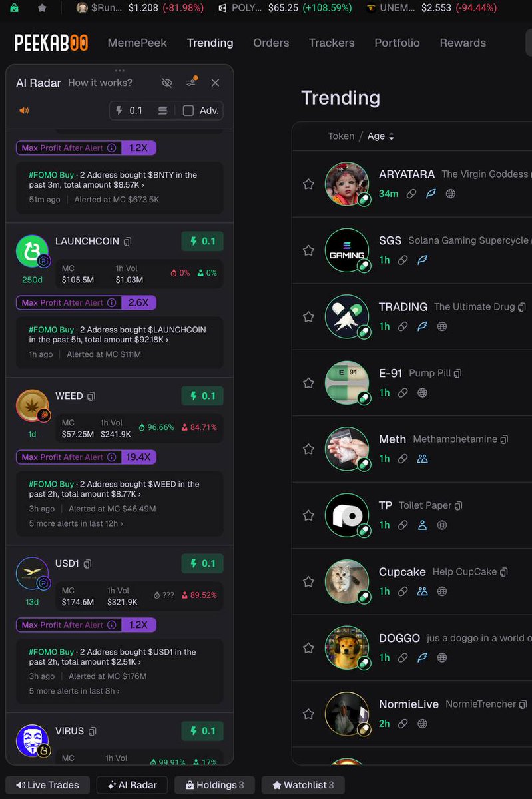Image resolution: width=532 pixels, height=799 pixels.
Task: Open AI Radar filter settings icon
Action: click(x=191, y=82)
